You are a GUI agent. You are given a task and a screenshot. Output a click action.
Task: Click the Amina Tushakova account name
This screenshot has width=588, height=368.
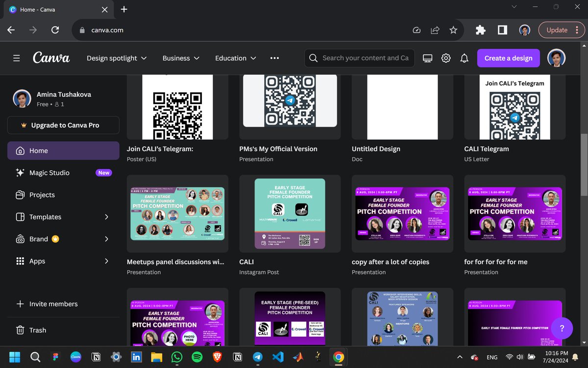64,94
